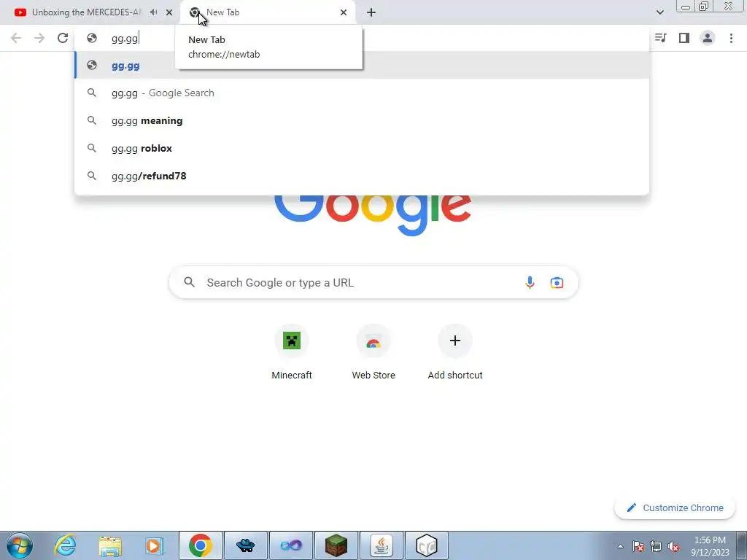This screenshot has height=560, width=747.
Task: Open the Minecraft grass block taskbar icon
Action: [x=336, y=545]
